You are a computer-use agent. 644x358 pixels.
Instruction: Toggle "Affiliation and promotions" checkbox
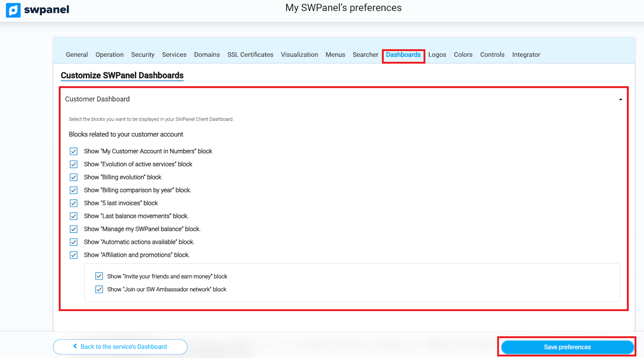[x=74, y=255]
